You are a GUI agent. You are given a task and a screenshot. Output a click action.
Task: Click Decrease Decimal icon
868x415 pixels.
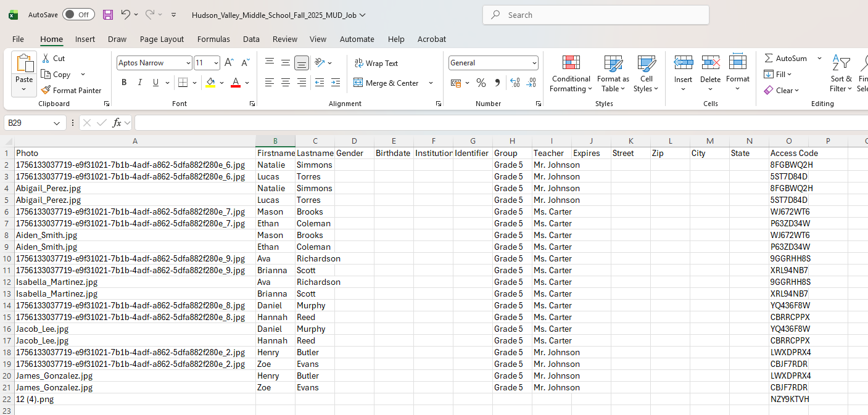click(531, 83)
